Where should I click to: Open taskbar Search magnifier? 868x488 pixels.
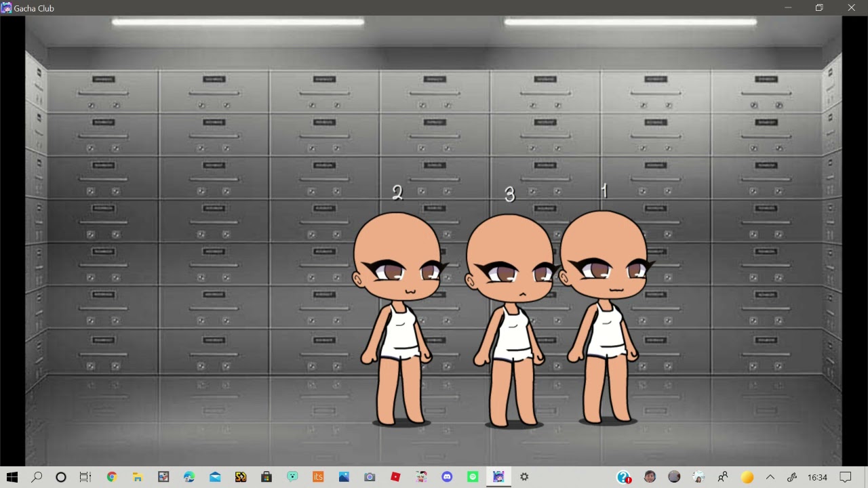(x=37, y=477)
